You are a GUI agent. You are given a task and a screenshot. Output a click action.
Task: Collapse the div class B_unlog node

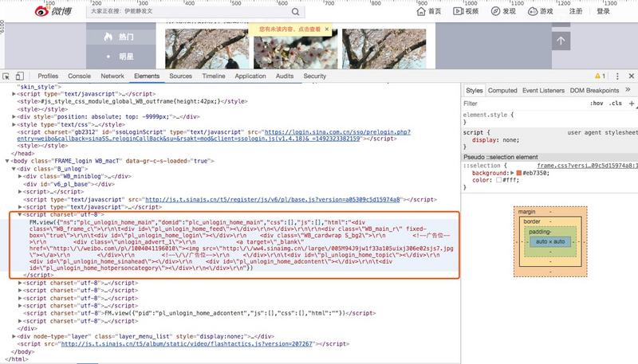click(x=14, y=169)
